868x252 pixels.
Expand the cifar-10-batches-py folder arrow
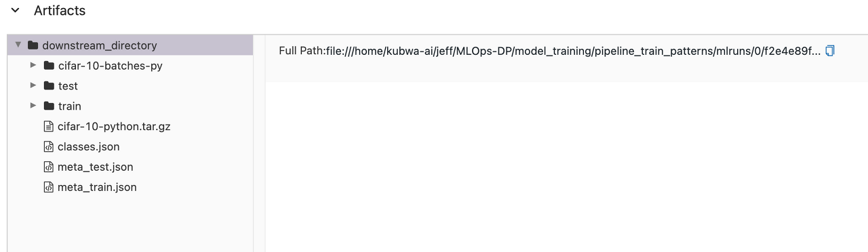pos(33,66)
